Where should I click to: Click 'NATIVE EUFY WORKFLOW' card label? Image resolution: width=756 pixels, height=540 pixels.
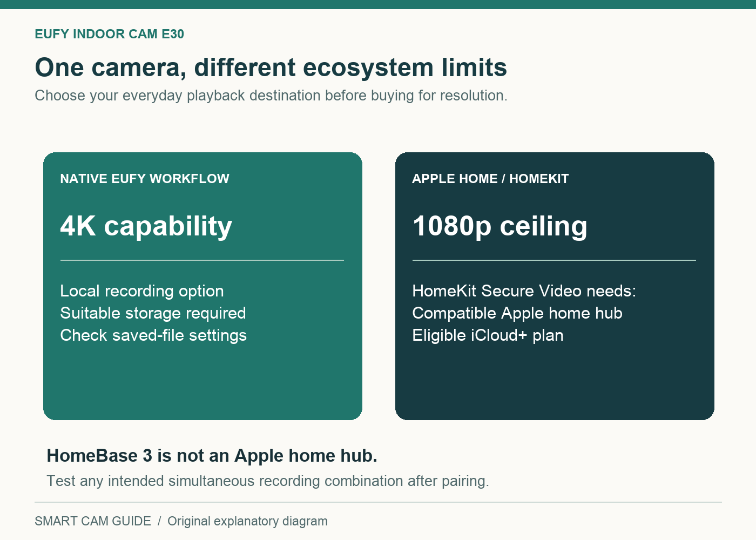(x=145, y=179)
